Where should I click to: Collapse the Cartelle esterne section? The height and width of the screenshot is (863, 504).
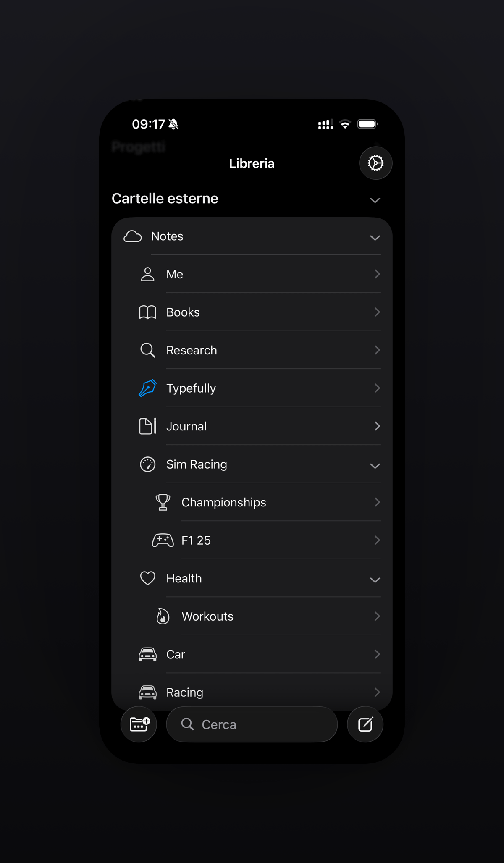tap(375, 200)
